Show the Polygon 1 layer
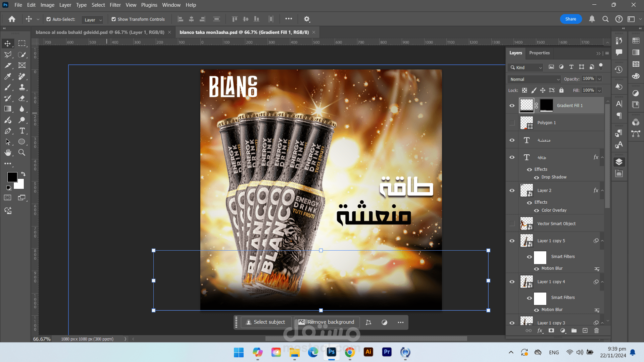Image resolution: width=644 pixels, height=362 pixels. [512, 123]
